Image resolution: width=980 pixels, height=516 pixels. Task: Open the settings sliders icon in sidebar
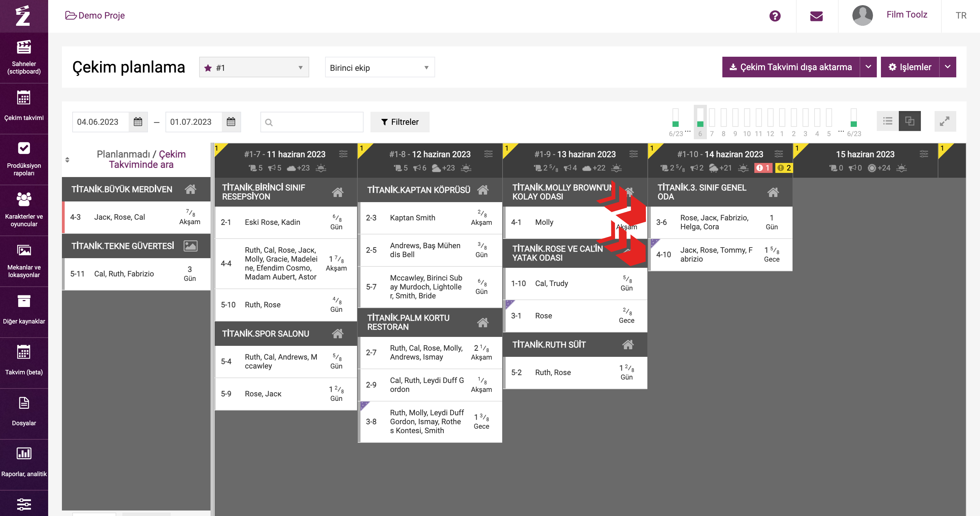point(24,504)
